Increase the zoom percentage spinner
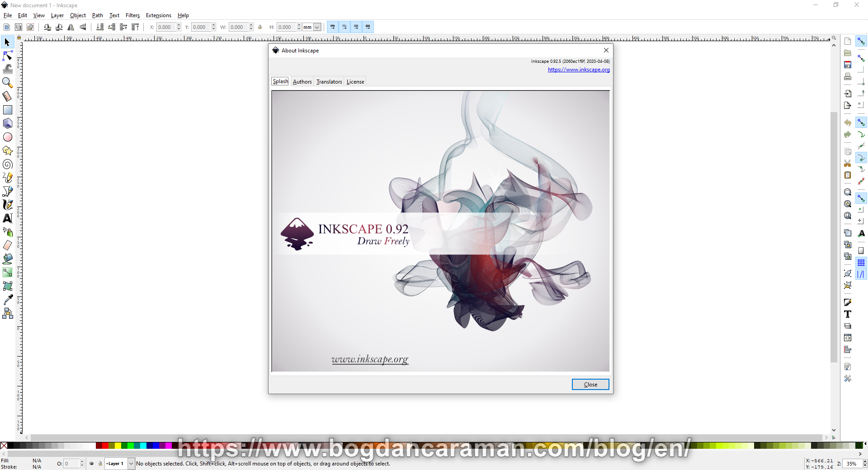The height and width of the screenshot is (470, 868). click(x=865, y=461)
